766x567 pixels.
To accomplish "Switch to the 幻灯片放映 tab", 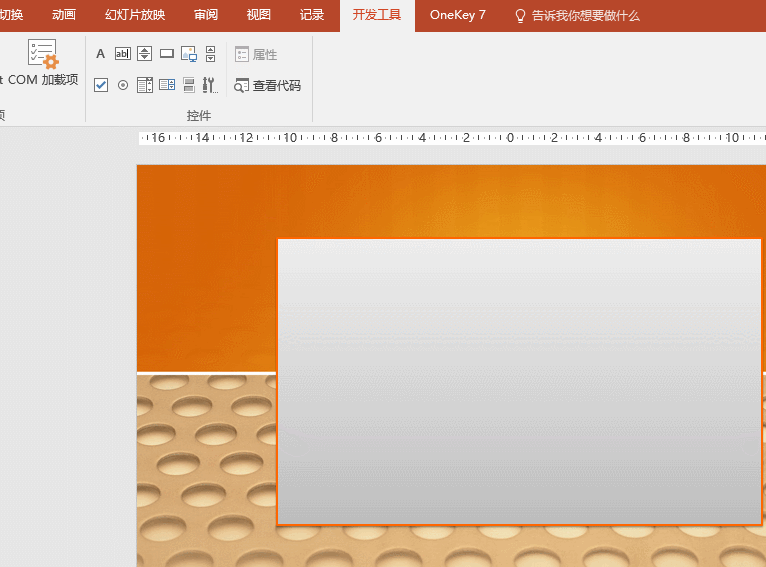I will 135,15.
